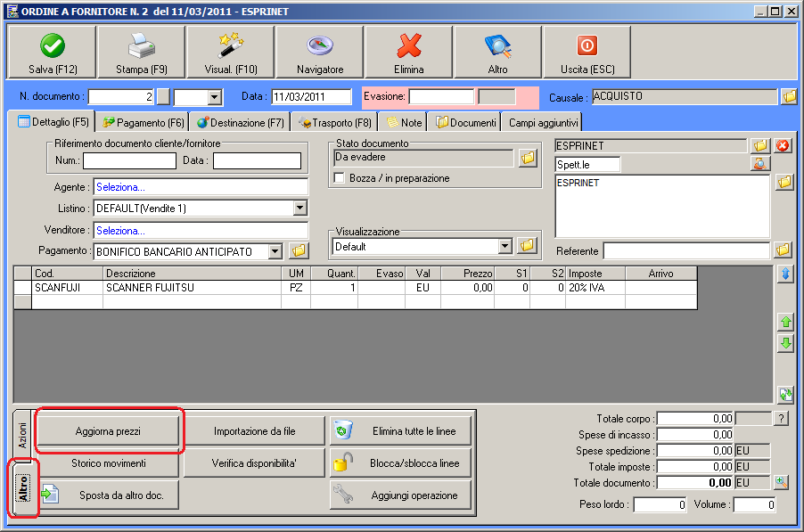The image size is (804, 532).
Task: Click Uscita (ESC) power button
Action: [x=587, y=53]
